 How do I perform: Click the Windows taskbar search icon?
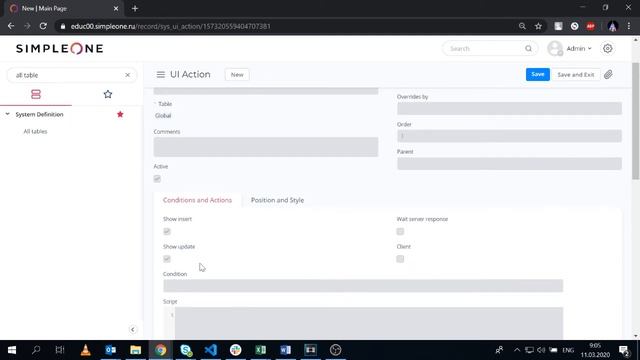pyautogui.click(x=36, y=350)
